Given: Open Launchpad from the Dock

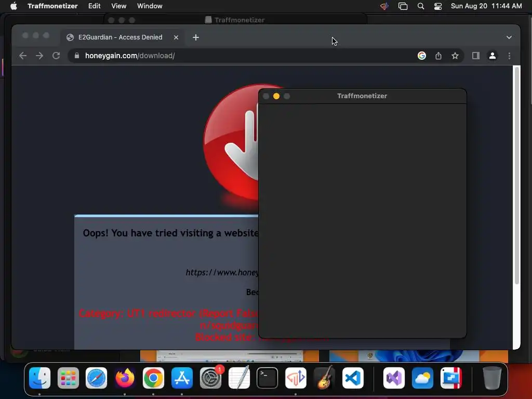Looking at the screenshot, I should [x=68, y=378].
